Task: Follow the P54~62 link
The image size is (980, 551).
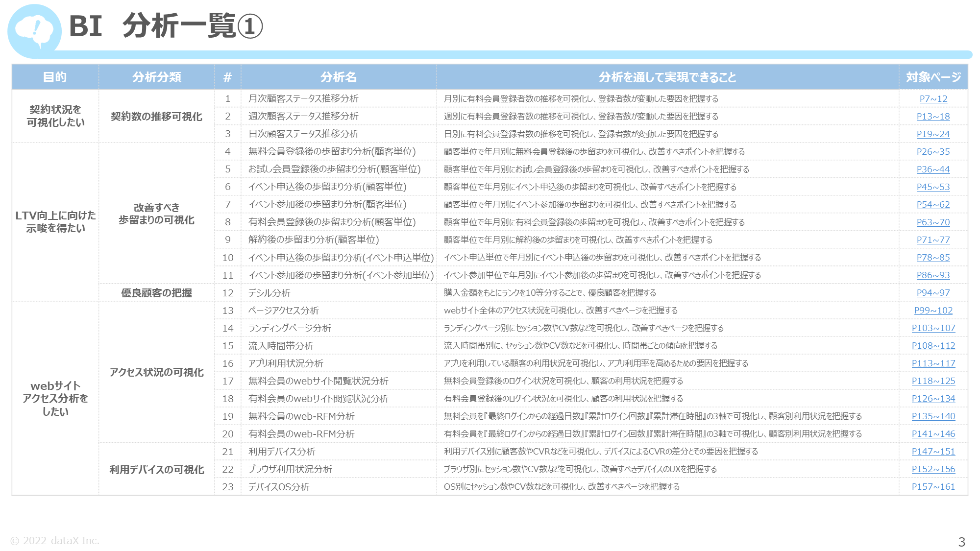Action: (933, 204)
